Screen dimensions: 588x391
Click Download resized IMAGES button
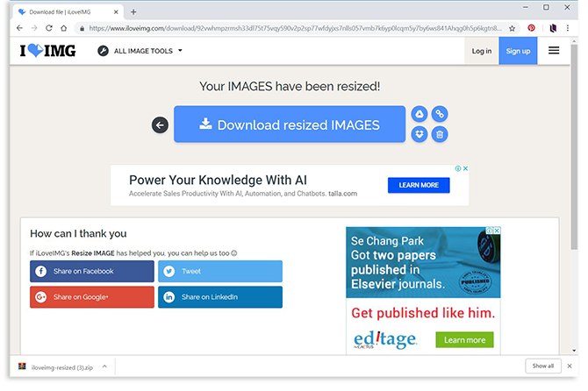click(290, 124)
